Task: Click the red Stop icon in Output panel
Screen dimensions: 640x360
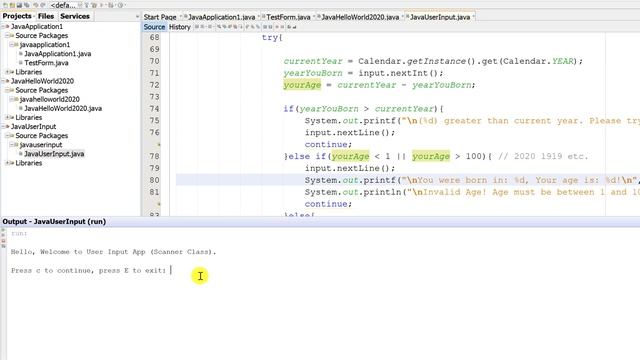Action: point(3,241)
